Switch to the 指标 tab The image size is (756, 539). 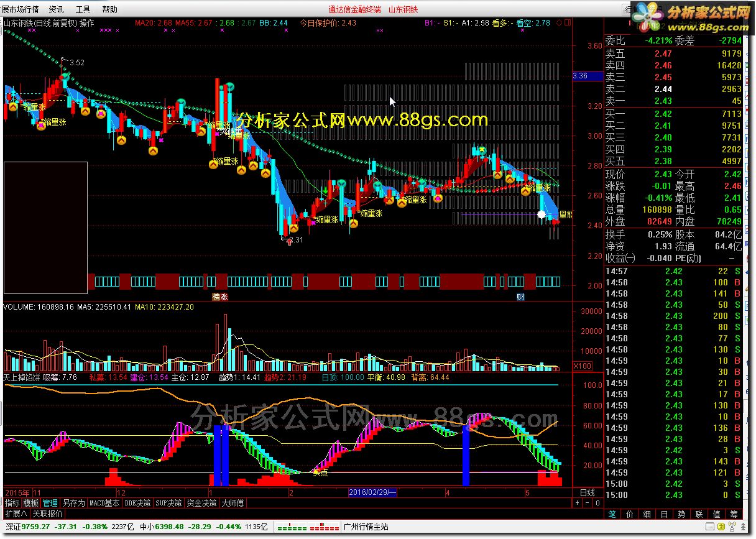12,503
